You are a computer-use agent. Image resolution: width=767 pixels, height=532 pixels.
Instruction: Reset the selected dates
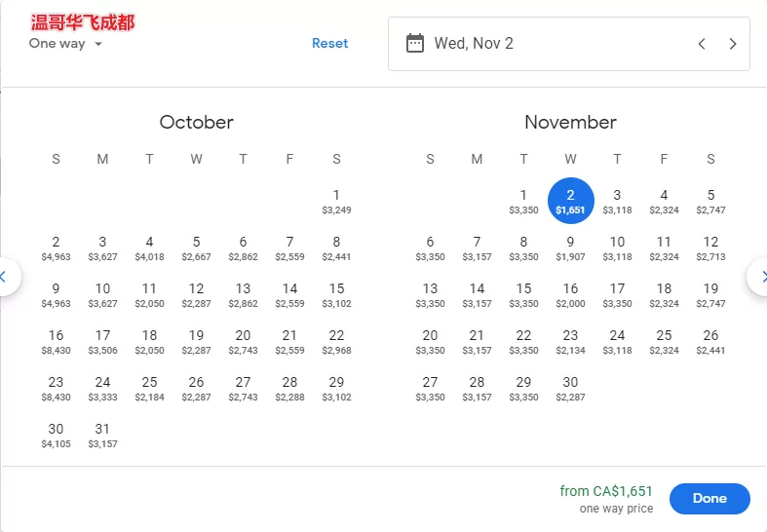pos(330,44)
